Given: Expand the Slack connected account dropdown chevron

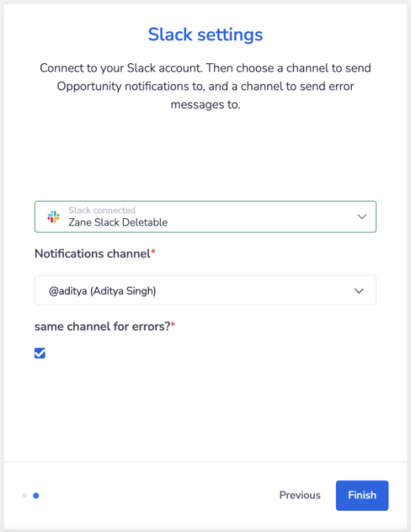Looking at the screenshot, I should (362, 217).
